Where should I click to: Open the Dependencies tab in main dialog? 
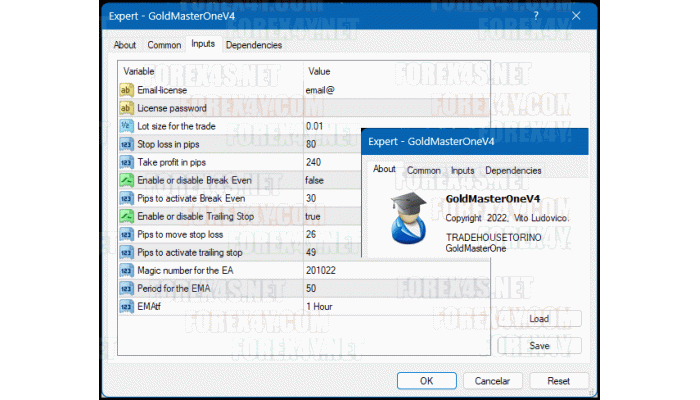(254, 45)
